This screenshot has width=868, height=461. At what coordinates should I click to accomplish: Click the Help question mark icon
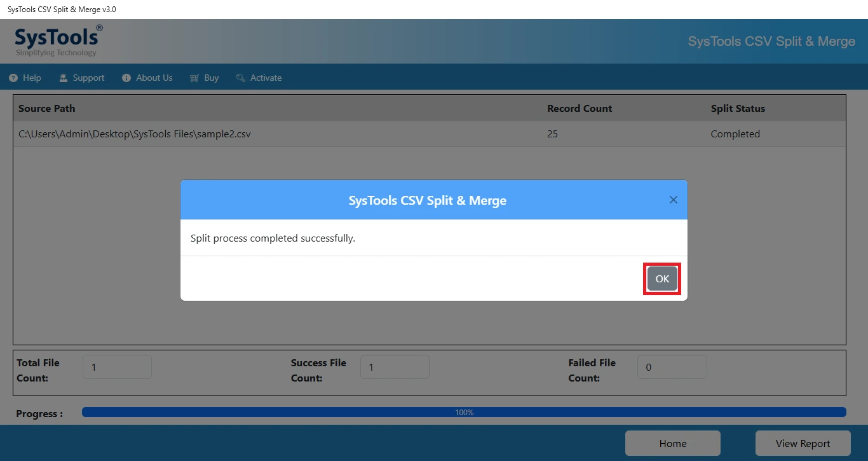pyautogui.click(x=13, y=78)
